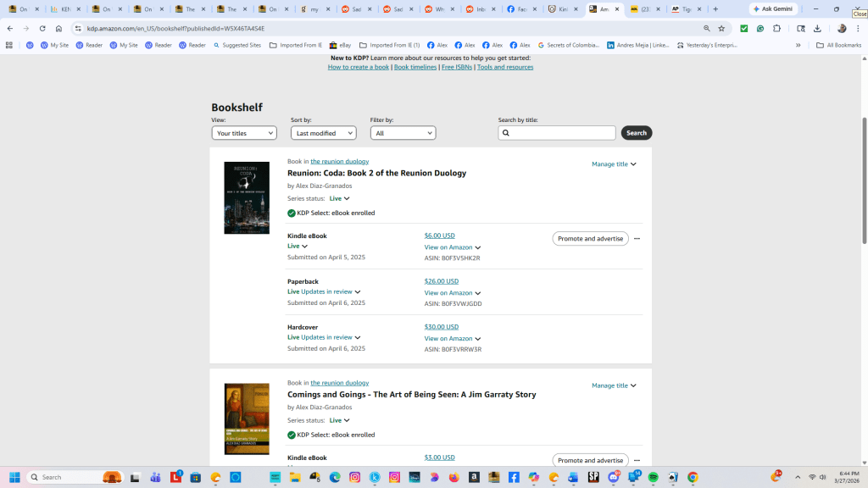Expand the Kindle eBook Live status chevron
Viewport: 868px width, 488px height.
coord(304,247)
